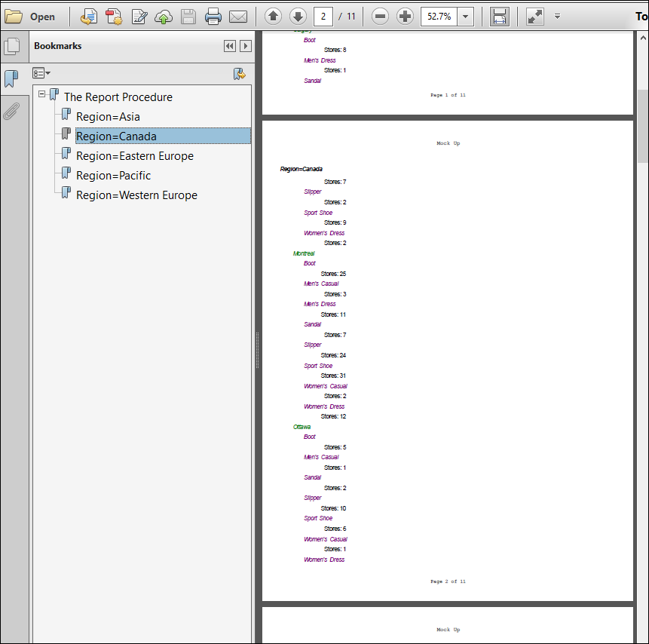Go to the next page arrow

(x=297, y=16)
